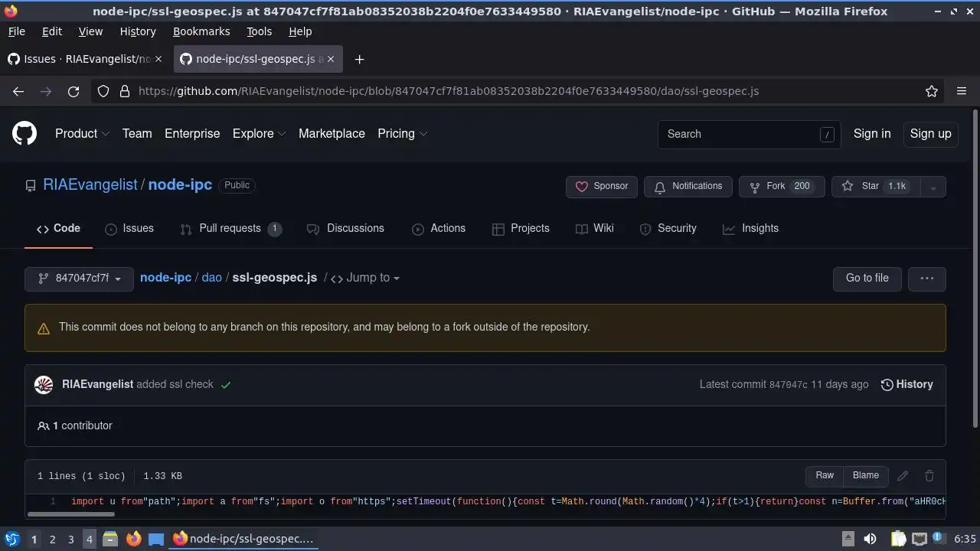The width and height of the screenshot is (980, 551).
Task: Open the Actions tab
Action: point(439,228)
